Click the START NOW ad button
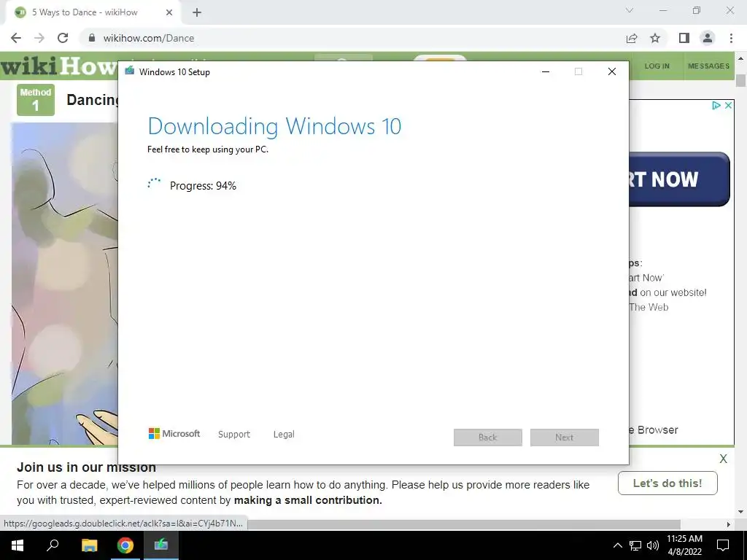The height and width of the screenshot is (560, 747). 679,179
